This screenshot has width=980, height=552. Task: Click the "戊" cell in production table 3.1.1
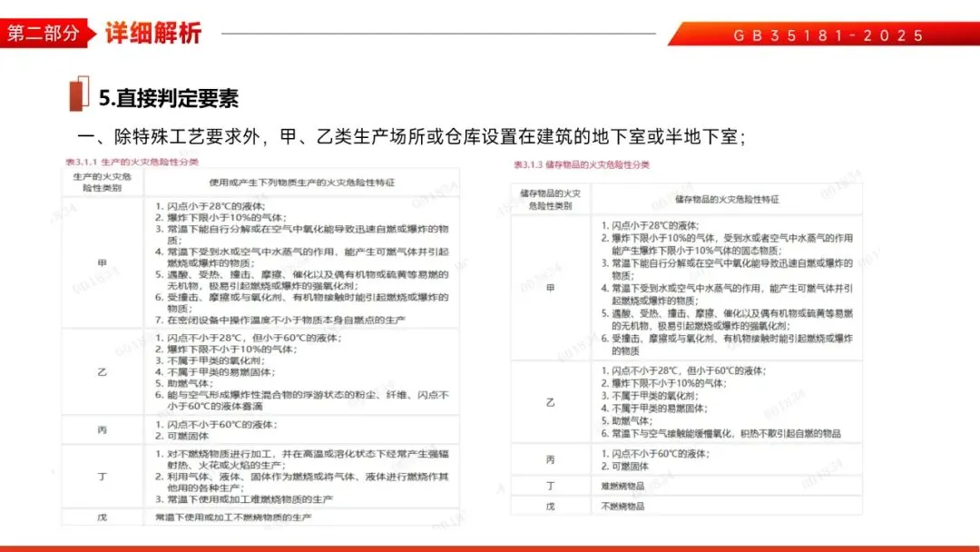(103, 517)
